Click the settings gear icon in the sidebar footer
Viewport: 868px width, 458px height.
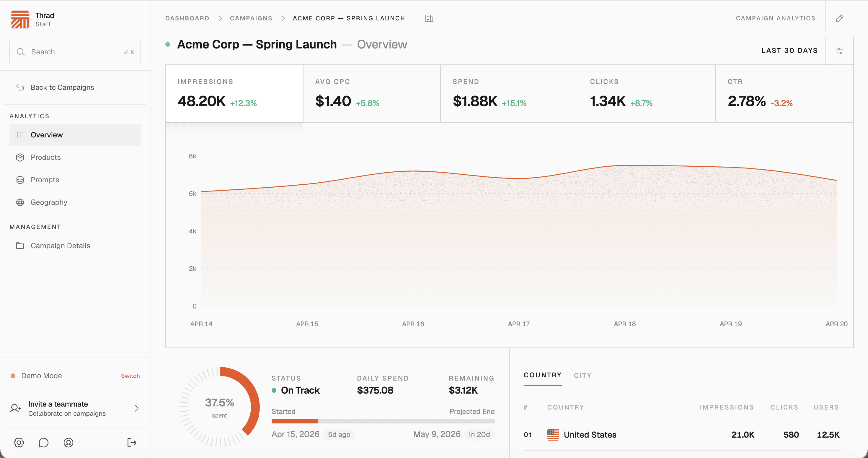click(x=19, y=442)
